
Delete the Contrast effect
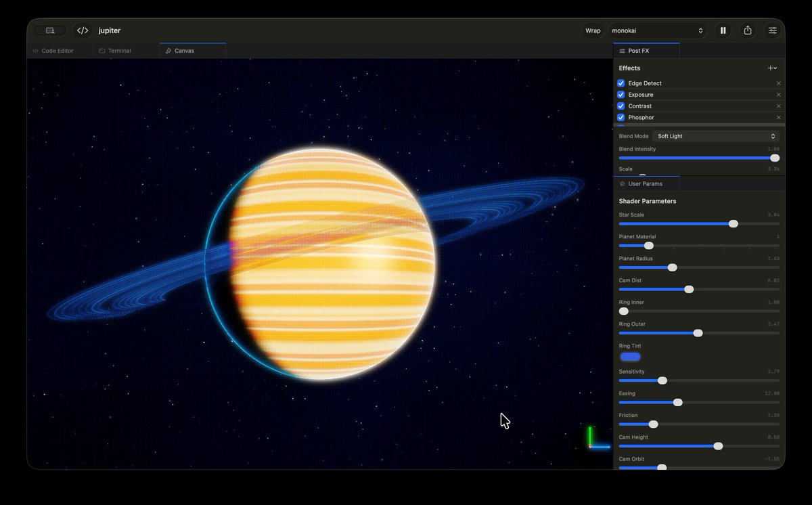click(778, 106)
